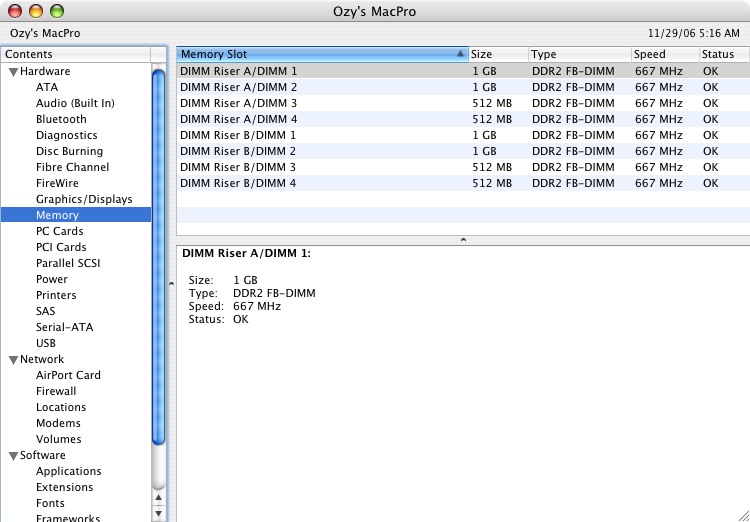Select Graphics/Displays in the sidebar

coord(84,199)
